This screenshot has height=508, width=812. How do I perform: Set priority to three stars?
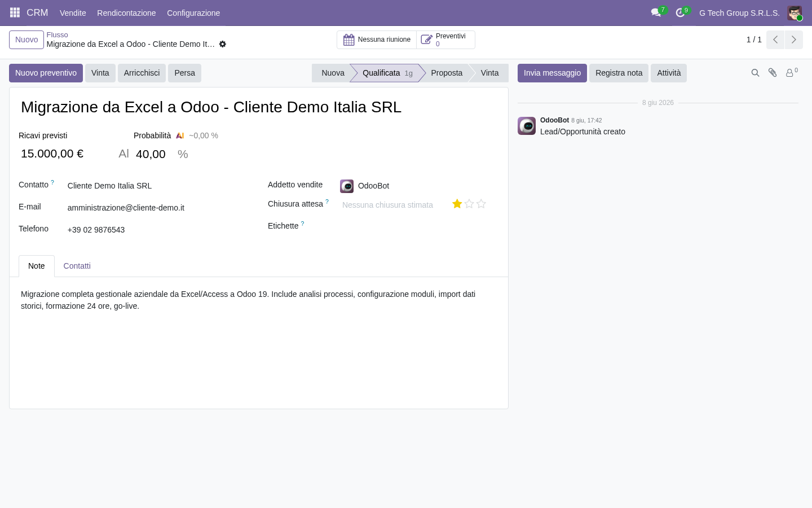point(481,204)
